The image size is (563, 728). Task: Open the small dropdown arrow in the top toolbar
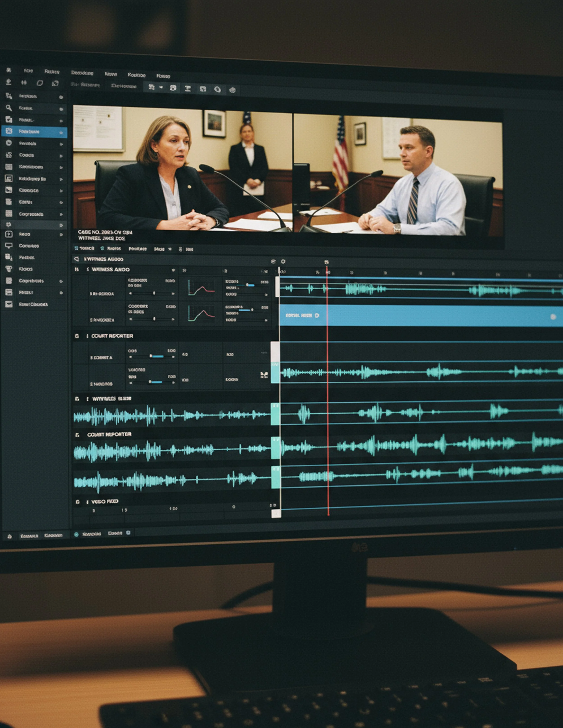pyautogui.click(x=161, y=87)
